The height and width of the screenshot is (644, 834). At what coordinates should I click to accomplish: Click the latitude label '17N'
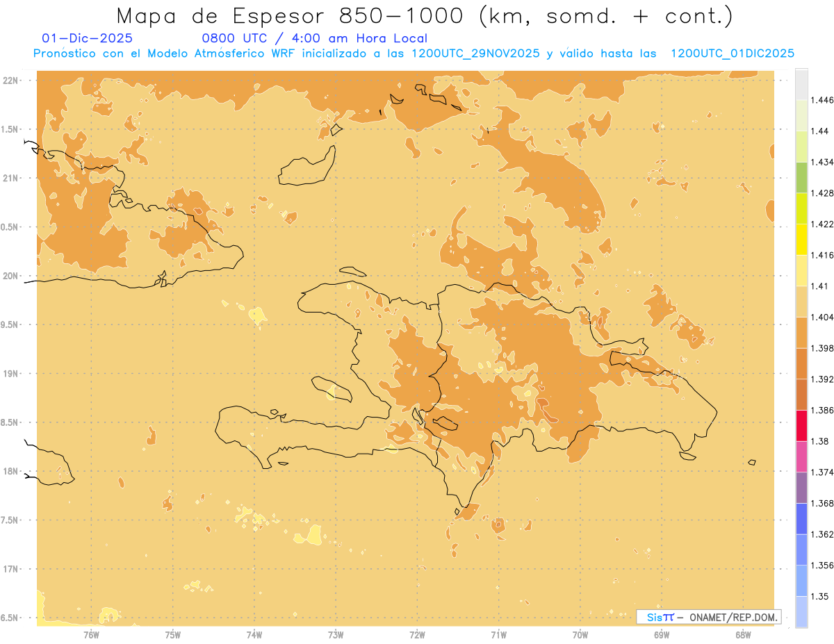(x=11, y=569)
